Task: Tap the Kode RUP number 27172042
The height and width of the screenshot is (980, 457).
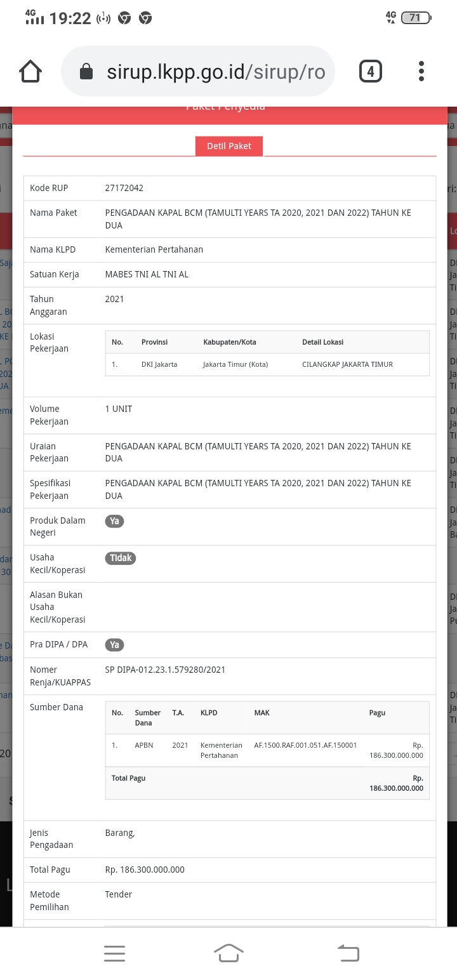Action: tap(124, 189)
